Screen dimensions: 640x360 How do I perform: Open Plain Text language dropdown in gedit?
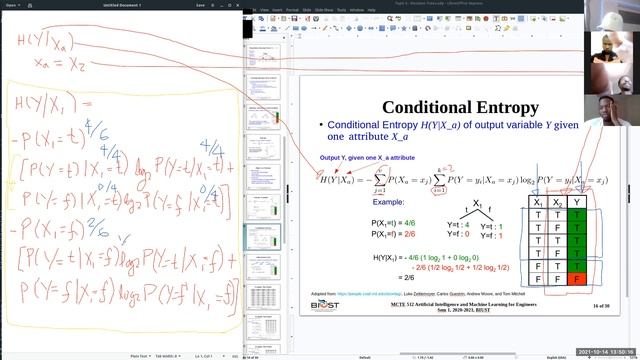tap(141, 356)
